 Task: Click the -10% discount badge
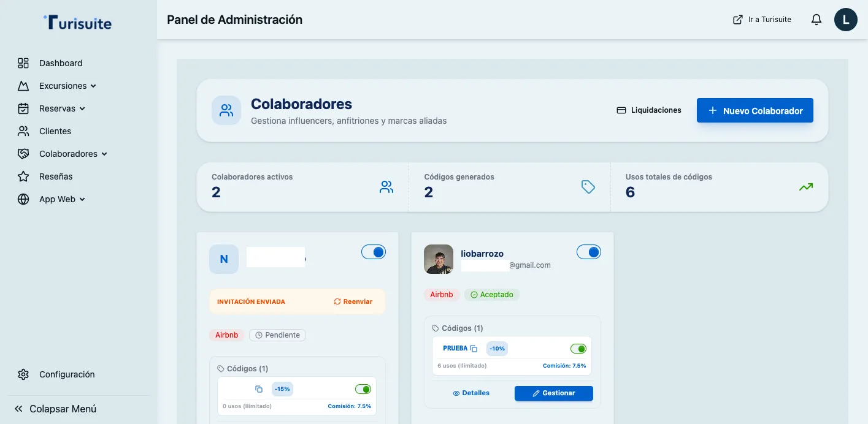[497, 349]
